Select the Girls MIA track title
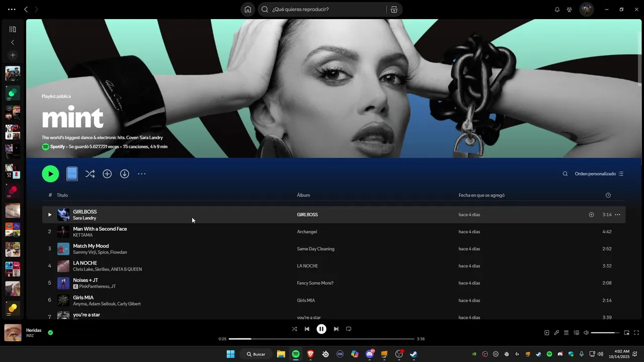The height and width of the screenshot is (362, 644). [x=83, y=298]
